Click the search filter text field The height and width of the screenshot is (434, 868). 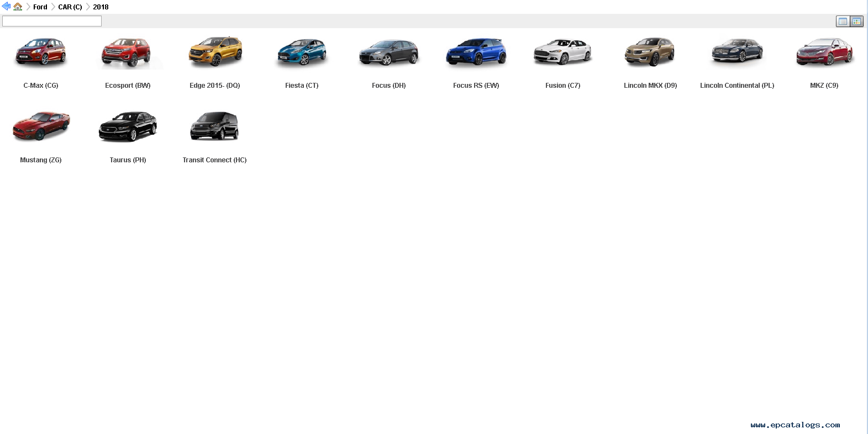point(52,21)
